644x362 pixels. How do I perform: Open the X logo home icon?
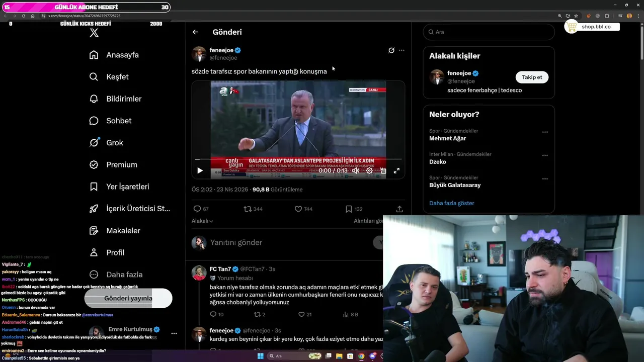click(94, 33)
